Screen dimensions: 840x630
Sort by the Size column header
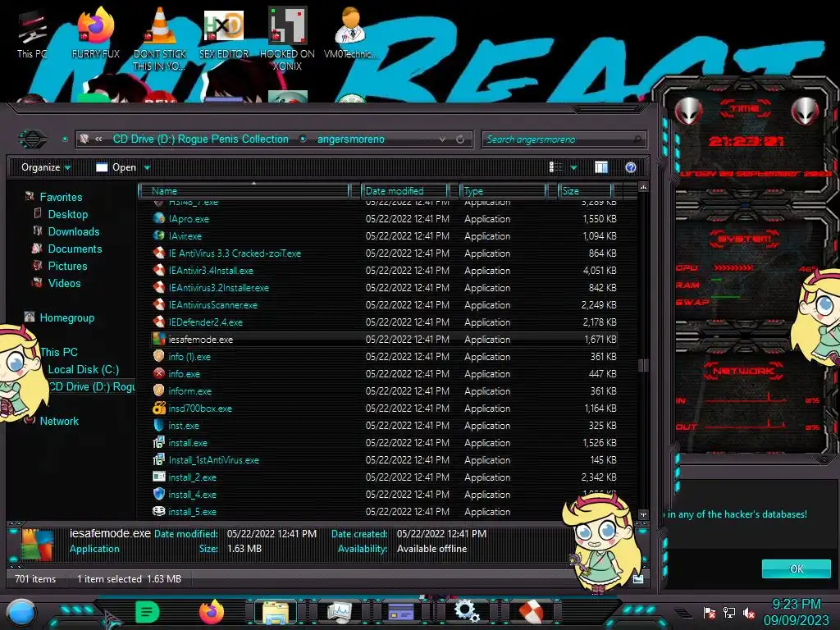click(x=585, y=190)
